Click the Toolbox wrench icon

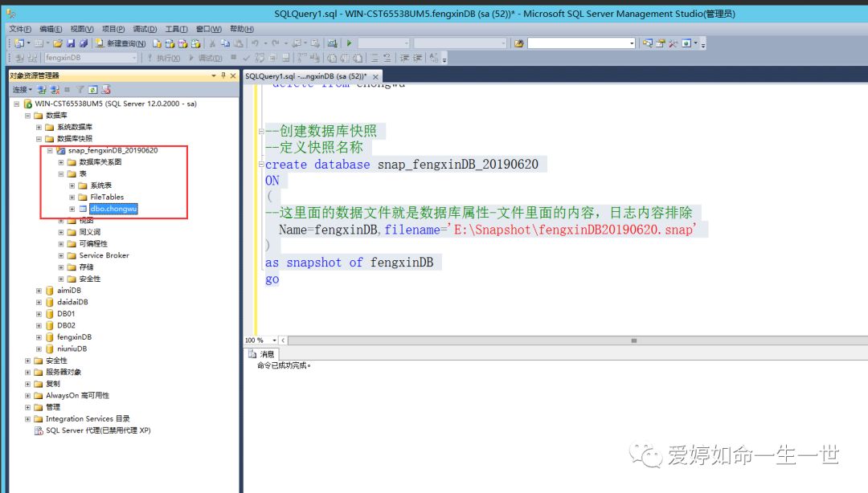674,43
